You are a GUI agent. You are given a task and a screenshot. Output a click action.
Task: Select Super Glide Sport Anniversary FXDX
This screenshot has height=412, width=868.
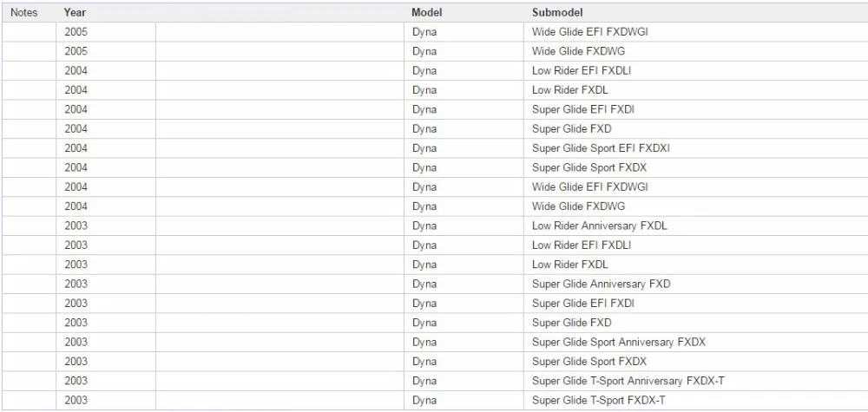click(619, 342)
